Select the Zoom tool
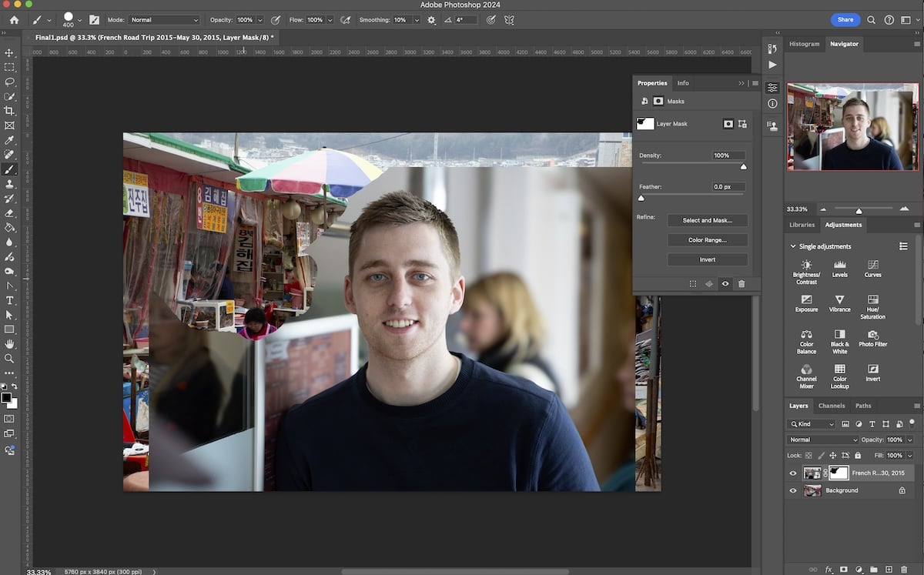The image size is (924, 575). tap(10, 358)
